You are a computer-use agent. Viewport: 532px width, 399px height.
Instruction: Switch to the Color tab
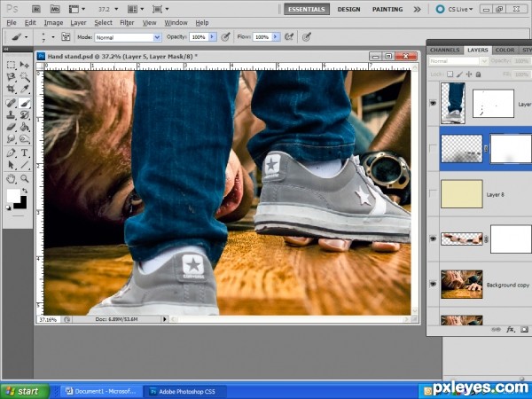pyautogui.click(x=505, y=51)
